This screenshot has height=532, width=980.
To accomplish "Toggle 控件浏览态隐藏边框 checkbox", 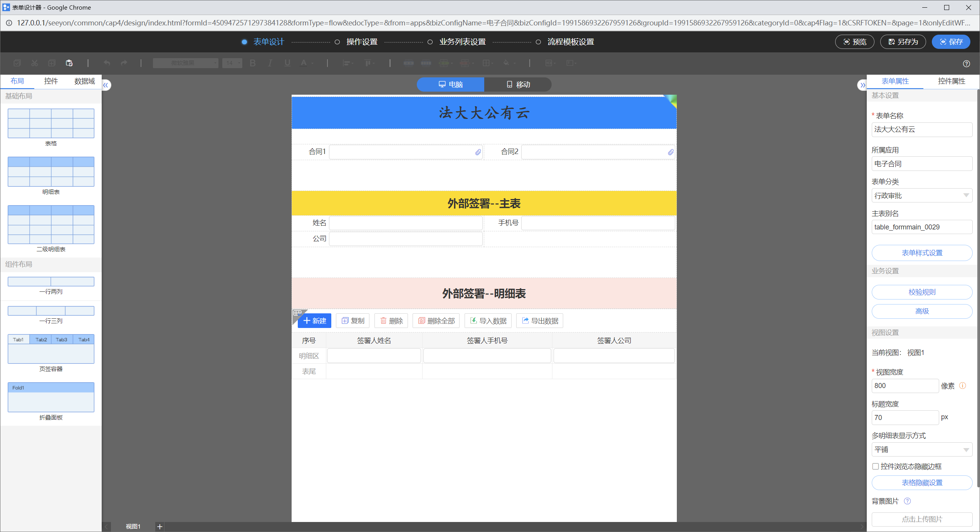I will pos(875,466).
